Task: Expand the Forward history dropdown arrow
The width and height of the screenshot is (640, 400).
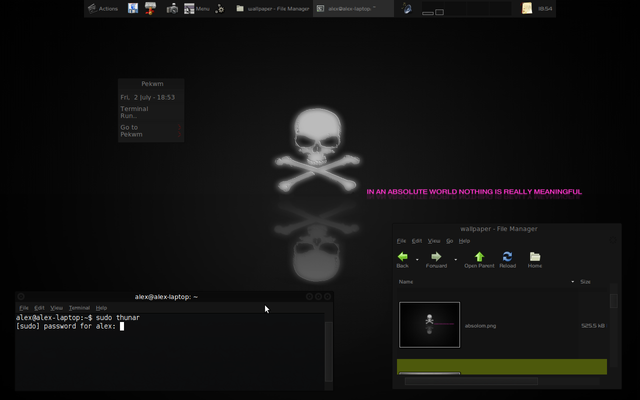Action: click(x=456, y=260)
